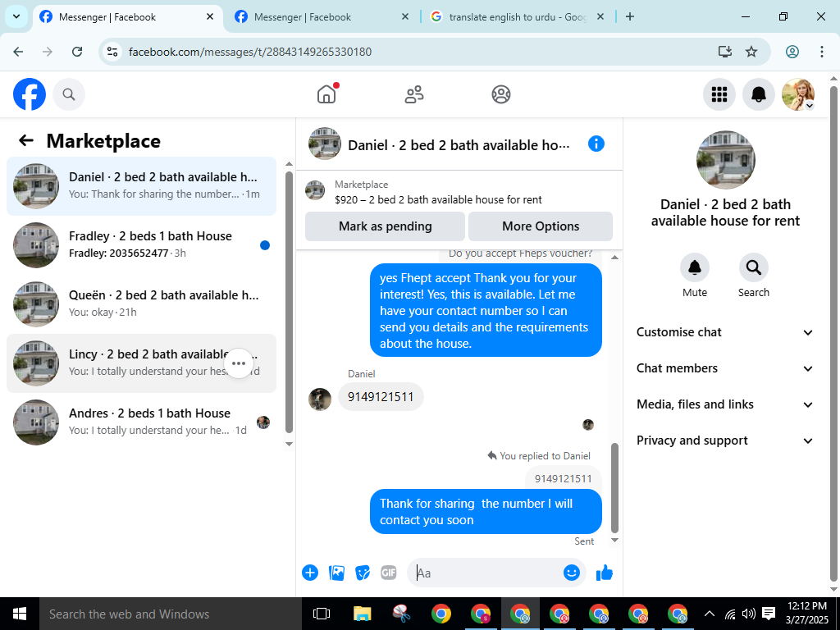Send a thumbs up like
Image resolution: width=840 pixels, height=630 pixels.
pos(605,573)
